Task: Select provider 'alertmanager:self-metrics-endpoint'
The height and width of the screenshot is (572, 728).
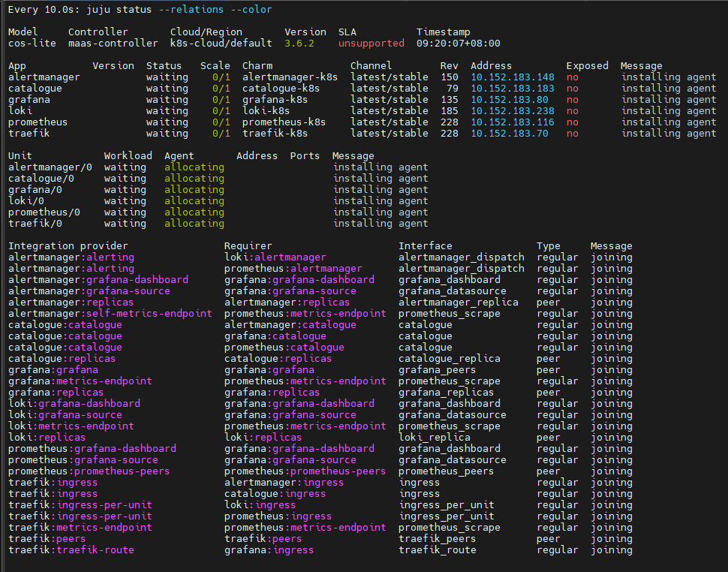Action: [110, 313]
